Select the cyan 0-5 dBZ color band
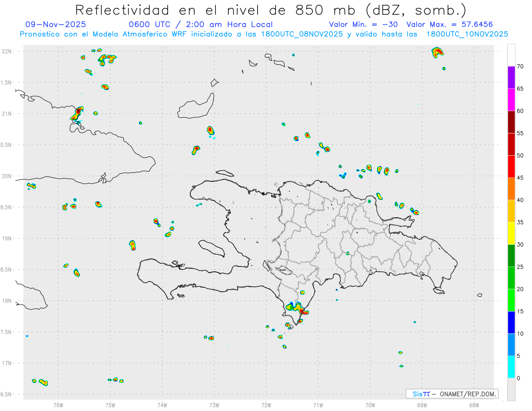This screenshot has height=411, width=532. (511, 367)
